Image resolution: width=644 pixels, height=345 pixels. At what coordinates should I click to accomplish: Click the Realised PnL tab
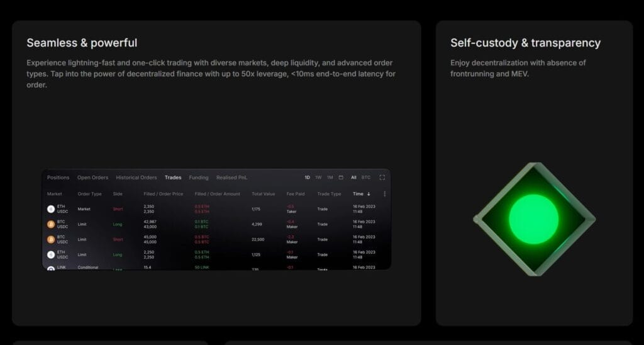coord(232,178)
